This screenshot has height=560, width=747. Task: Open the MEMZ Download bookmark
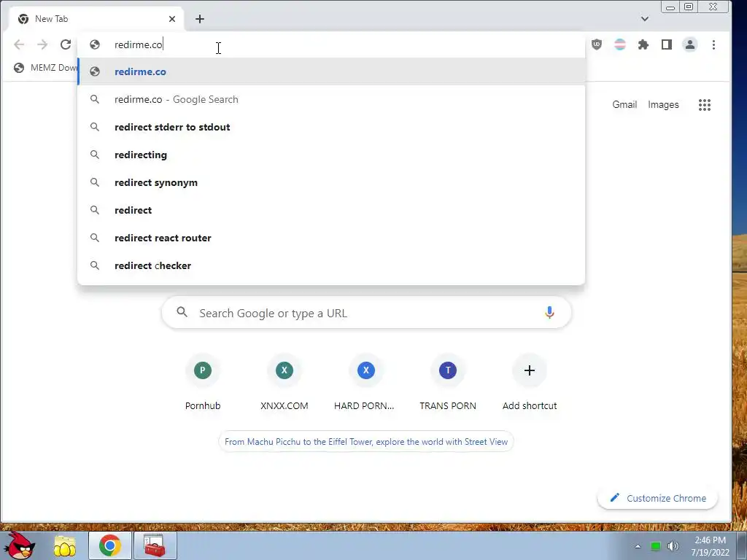(x=46, y=68)
